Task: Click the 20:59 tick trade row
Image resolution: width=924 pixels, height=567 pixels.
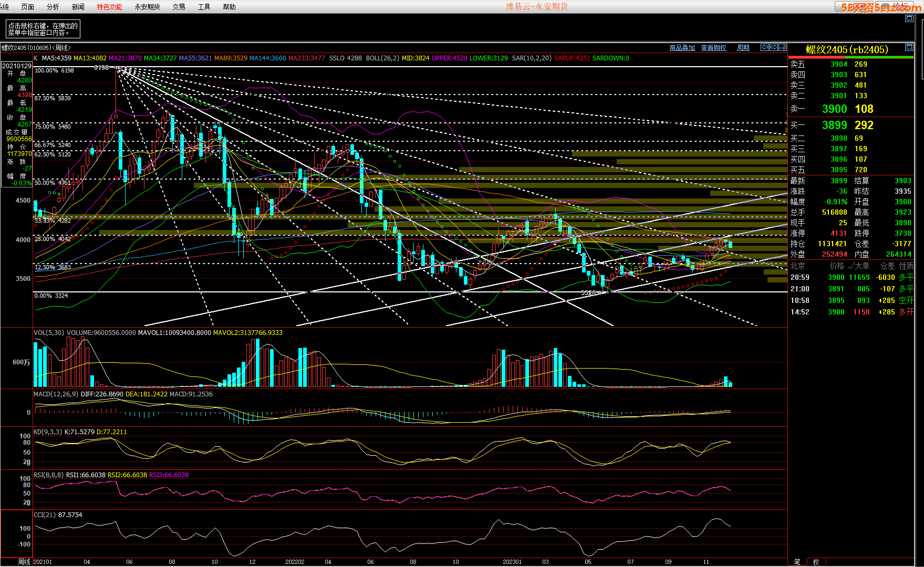Action: tap(852, 277)
